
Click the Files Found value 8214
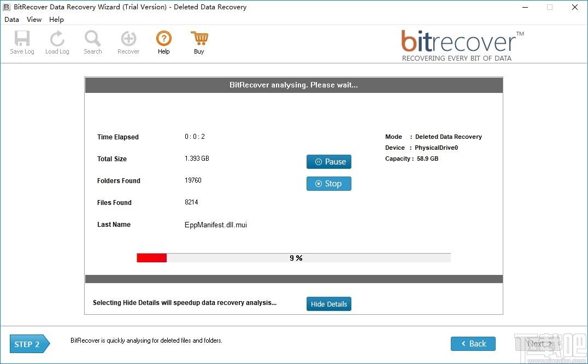[x=191, y=202]
